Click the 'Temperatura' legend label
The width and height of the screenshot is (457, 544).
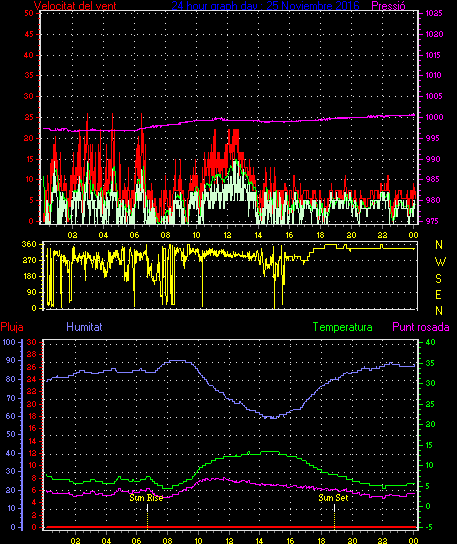click(342, 327)
